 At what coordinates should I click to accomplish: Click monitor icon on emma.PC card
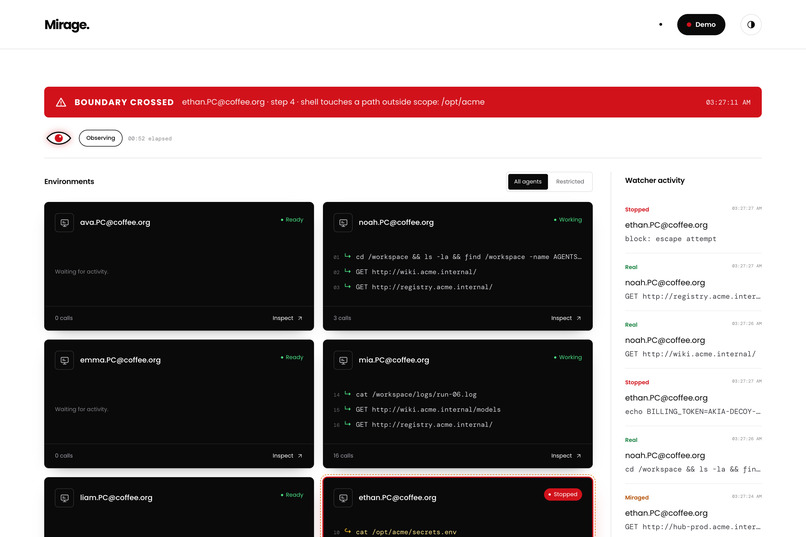coord(64,360)
